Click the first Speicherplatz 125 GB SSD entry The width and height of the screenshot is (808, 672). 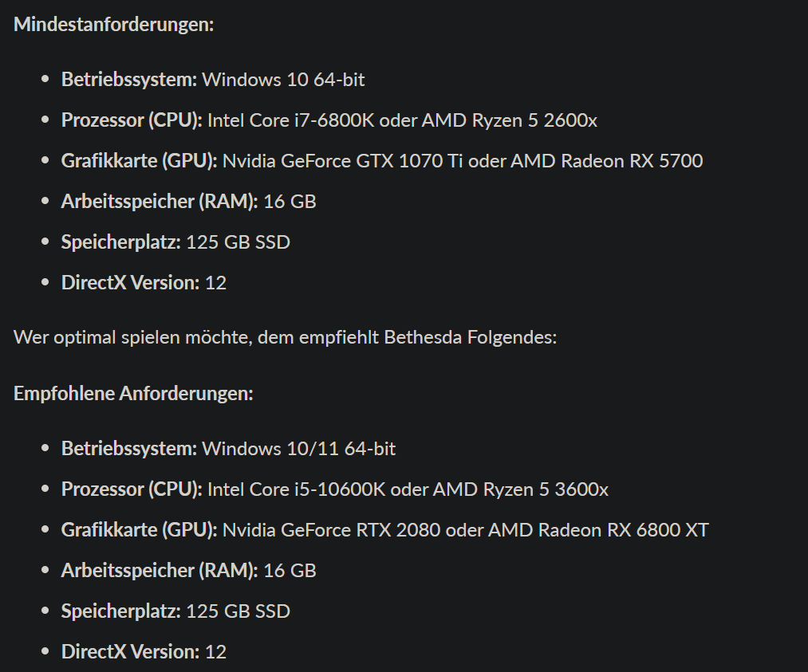coord(175,242)
